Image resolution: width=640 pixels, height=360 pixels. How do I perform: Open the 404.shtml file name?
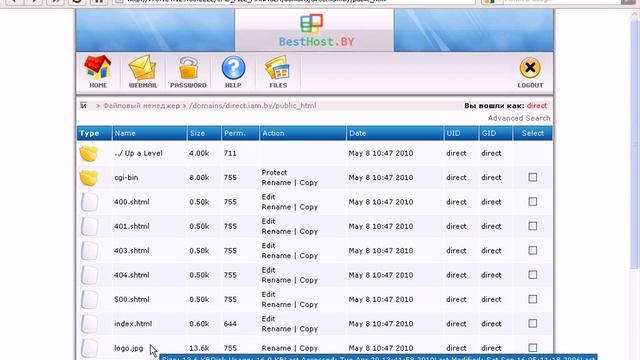(x=132, y=275)
